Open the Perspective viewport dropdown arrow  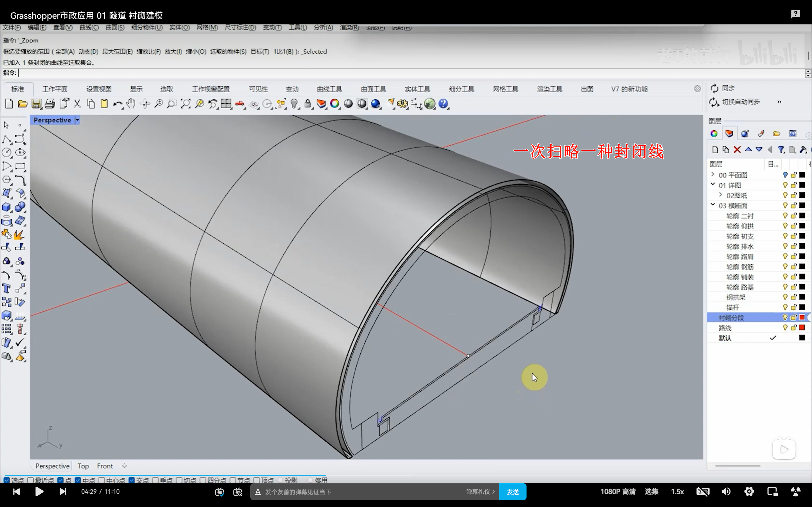77,120
